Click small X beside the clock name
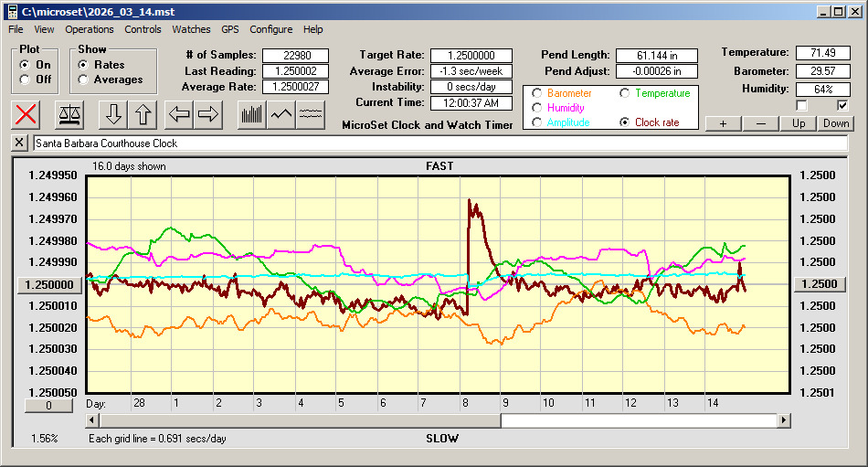Screen dimensions: 868x467 (20, 143)
